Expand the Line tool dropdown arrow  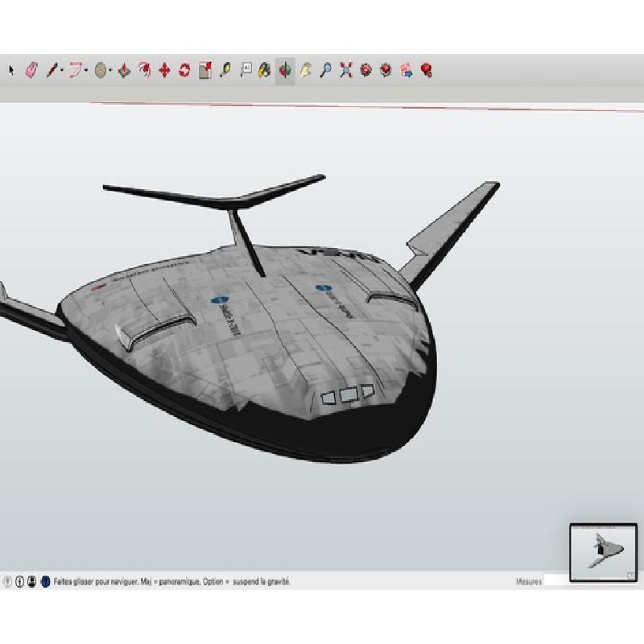pos(61,72)
